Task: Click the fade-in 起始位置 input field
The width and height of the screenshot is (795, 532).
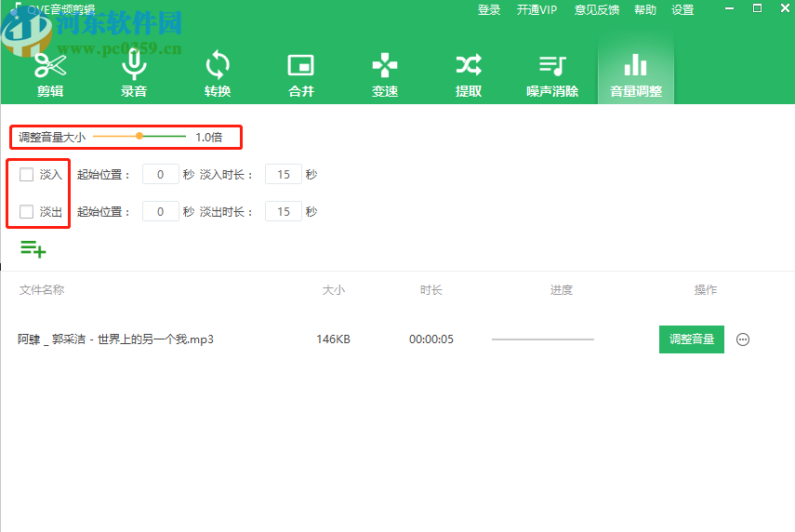Action: click(161, 175)
